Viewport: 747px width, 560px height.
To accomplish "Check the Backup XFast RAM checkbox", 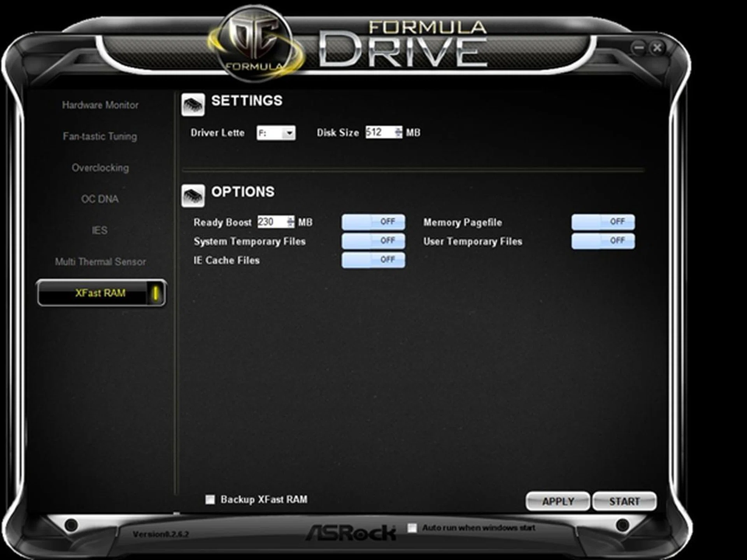I will click(x=210, y=499).
